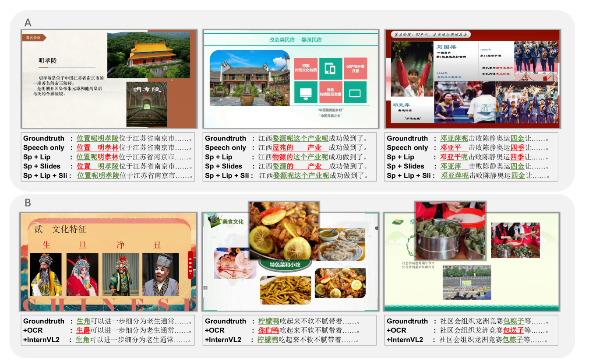Select the 挖掘传统文化特质 tile
The image size is (596, 364).
pyautogui.click(x=306, y=69)
